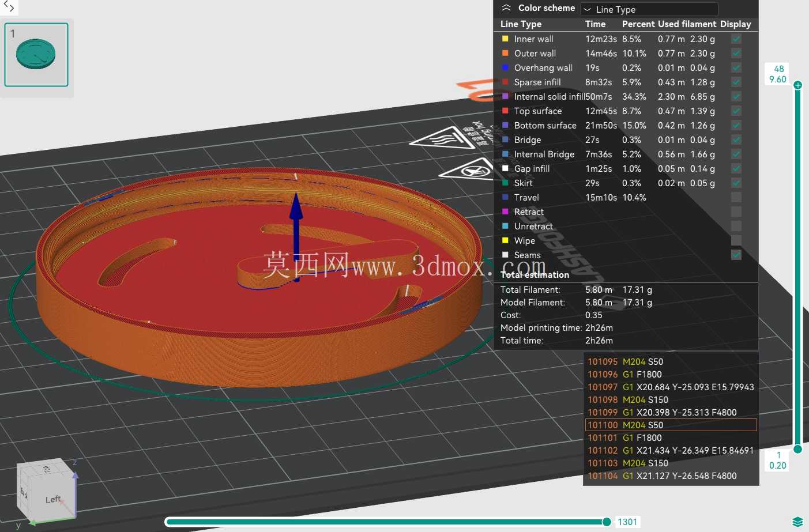Toggle Overhang wall display checkbox

point(736,67)
